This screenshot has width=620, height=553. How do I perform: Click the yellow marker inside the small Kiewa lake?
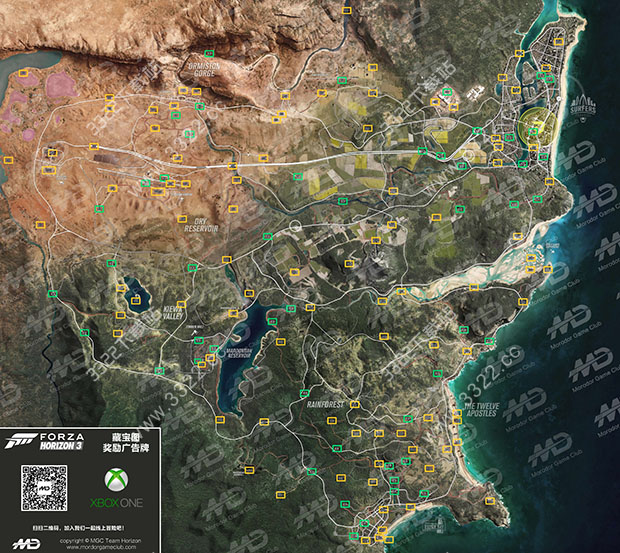click(136, 301)
